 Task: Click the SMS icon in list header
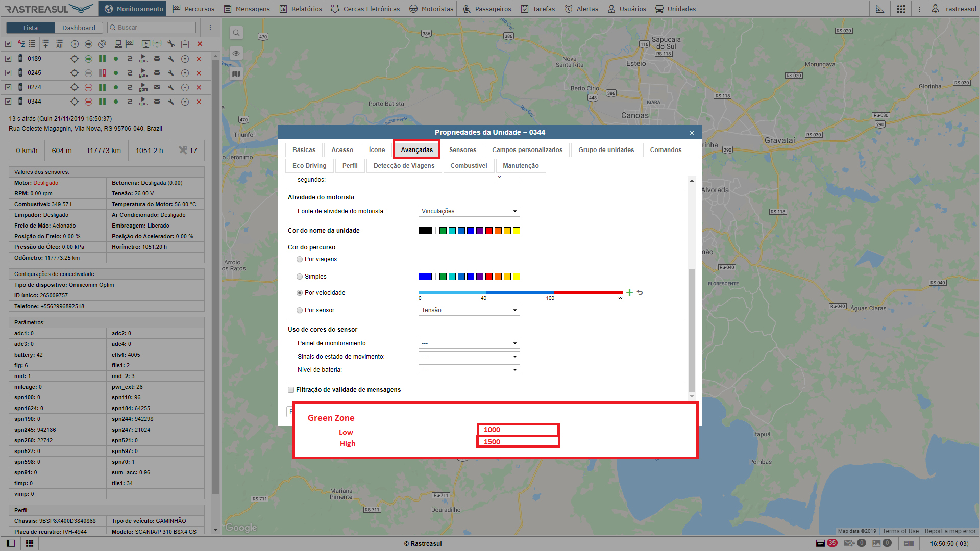coord(157,44)
